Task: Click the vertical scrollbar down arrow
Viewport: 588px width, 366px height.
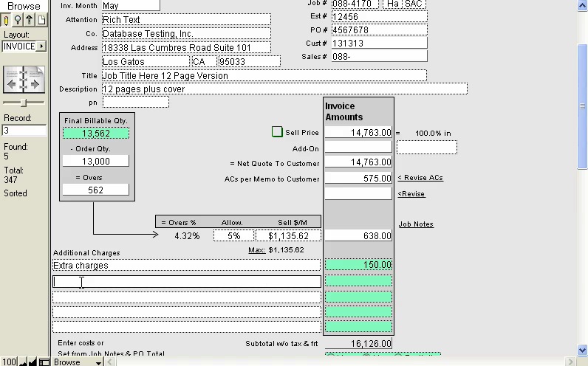Action: point(582,351)
